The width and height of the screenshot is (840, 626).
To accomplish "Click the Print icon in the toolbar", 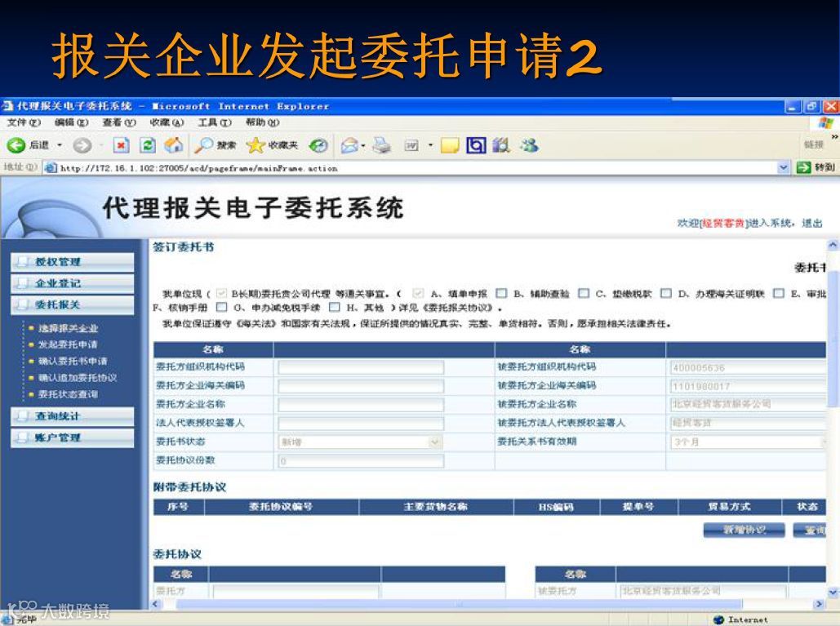I will 381,145.
